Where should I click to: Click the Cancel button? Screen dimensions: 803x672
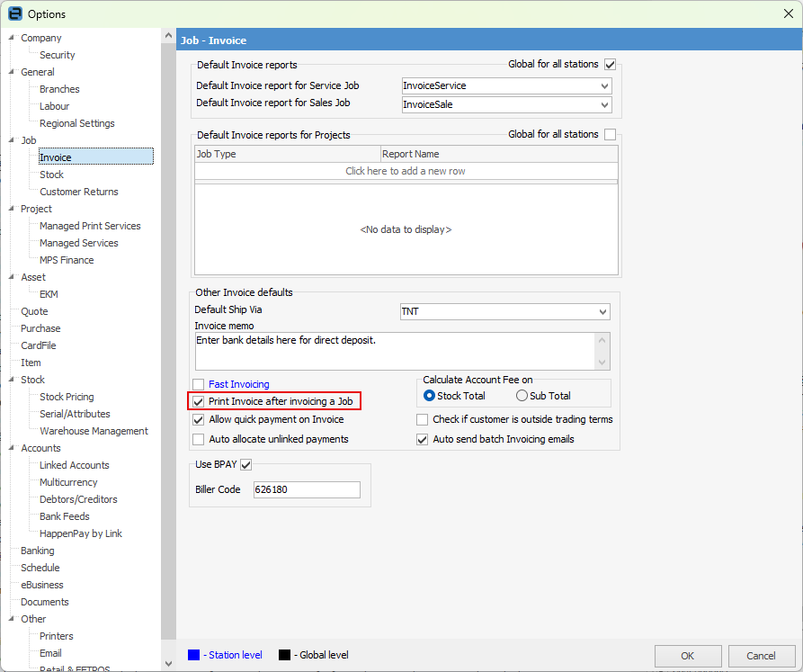tap(761, 656)
